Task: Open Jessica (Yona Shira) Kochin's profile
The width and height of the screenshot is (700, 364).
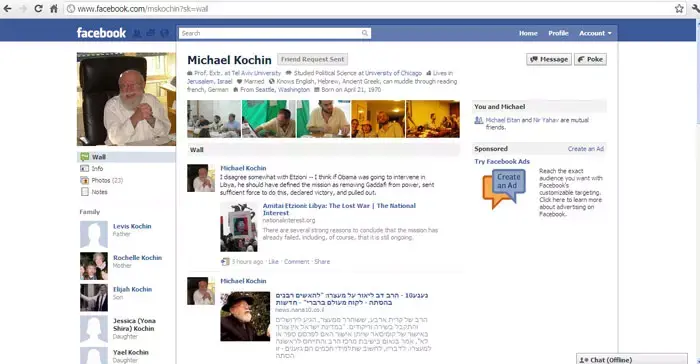Action: (134, 325)
